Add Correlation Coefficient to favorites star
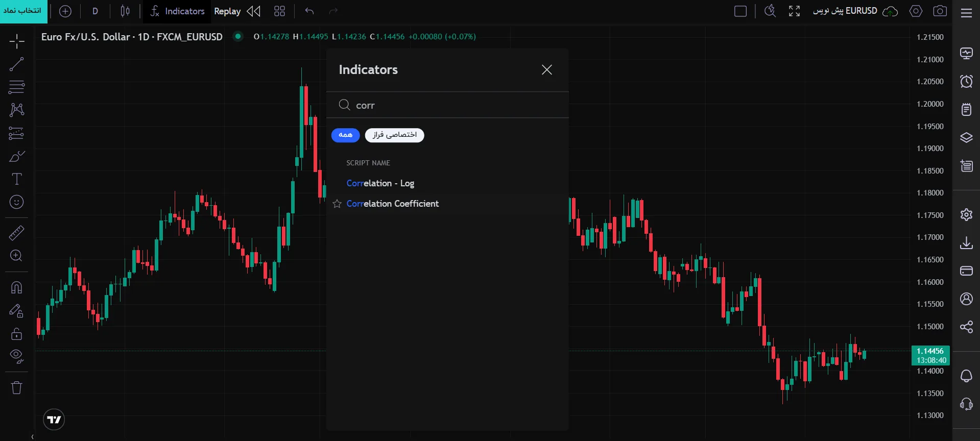This screenshot has width=980, height=441. tap(337, 204)
